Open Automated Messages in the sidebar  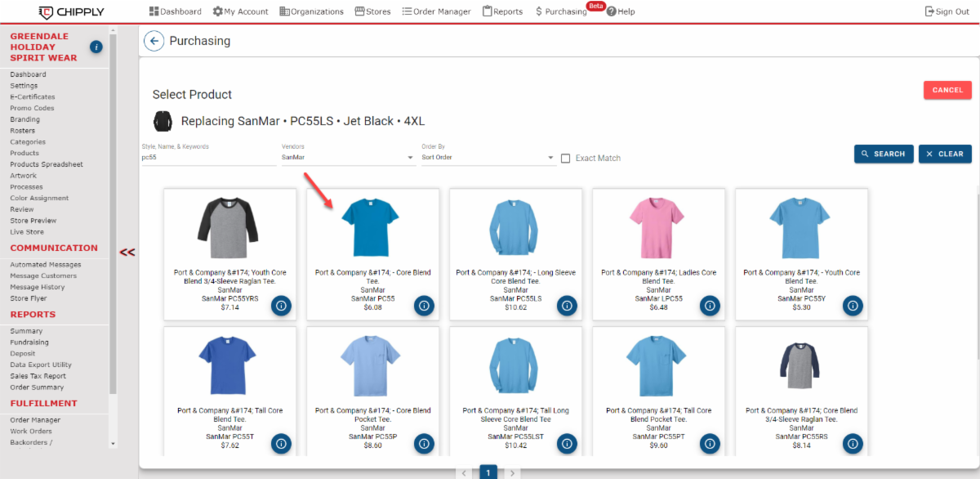(46, 265)
